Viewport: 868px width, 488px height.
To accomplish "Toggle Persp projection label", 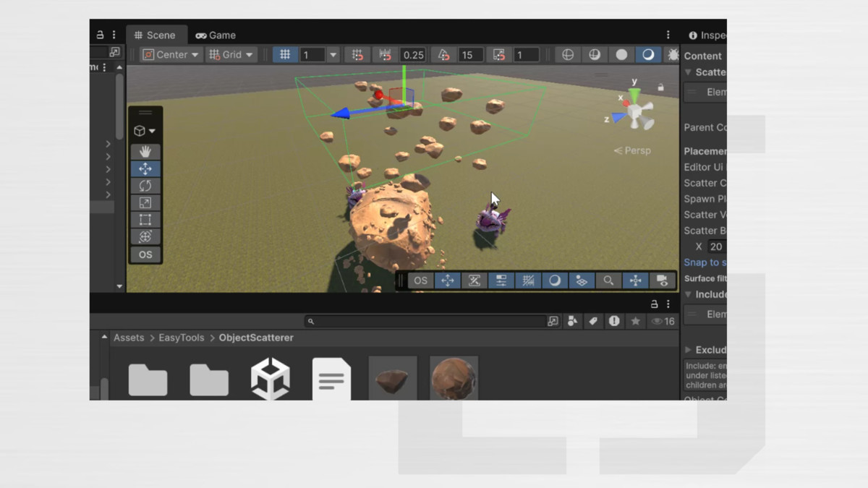I will 632,150.
